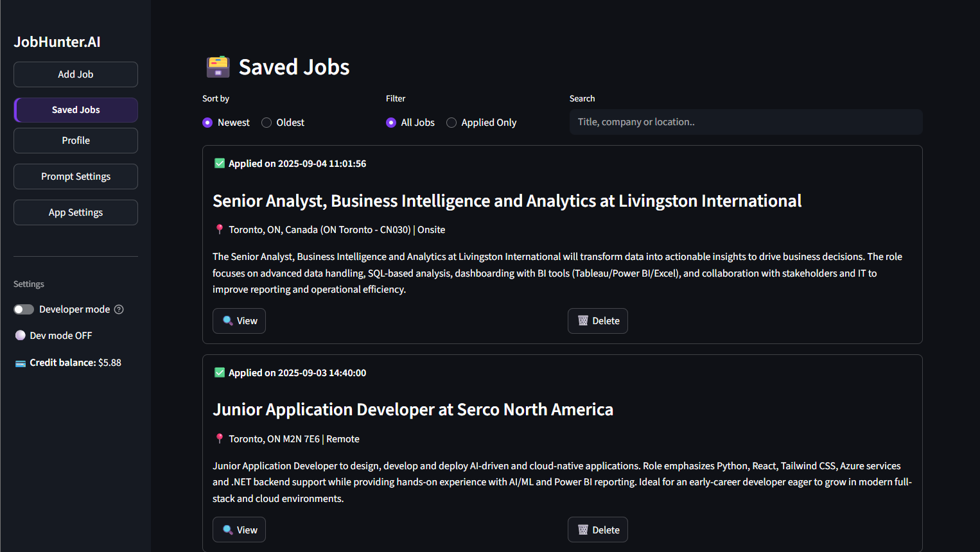
Task: Disable Newest sorting by toggling its radio
Action: (x=207, y=122)
